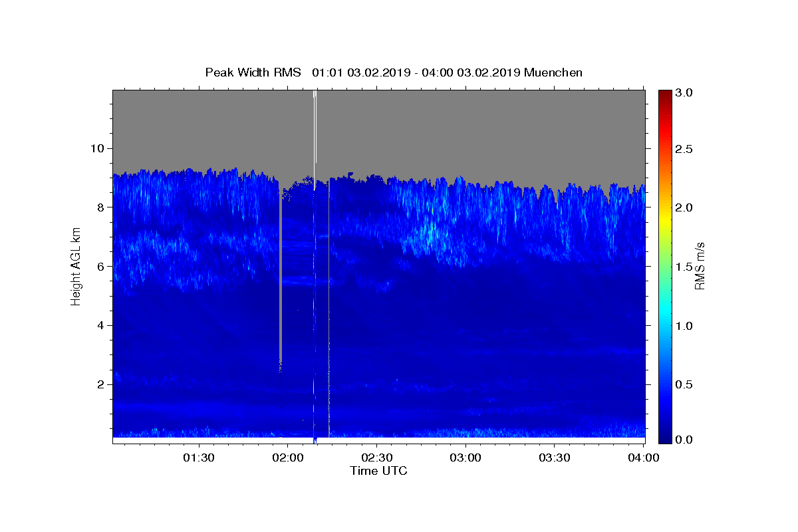Click the colorbar value 1.0

(684, 325)
